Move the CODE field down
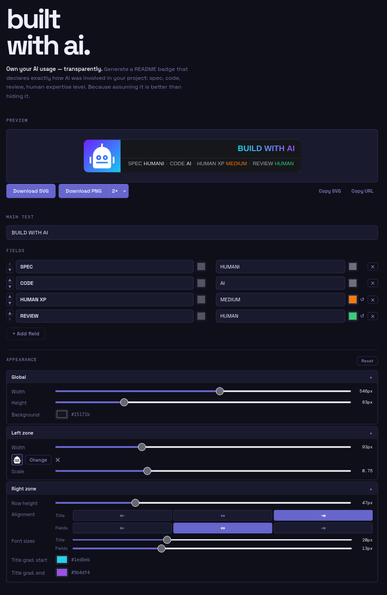 click(x=10, y=286)
